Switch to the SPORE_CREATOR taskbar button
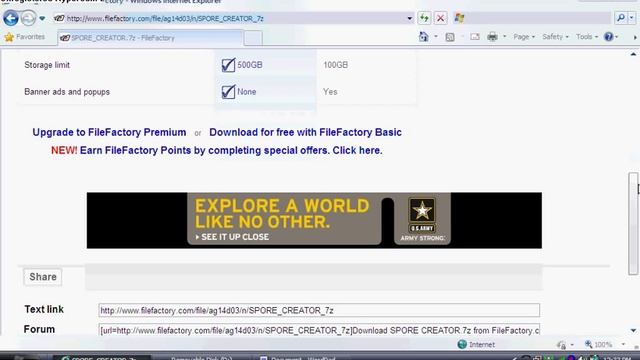 pos(102,358)
